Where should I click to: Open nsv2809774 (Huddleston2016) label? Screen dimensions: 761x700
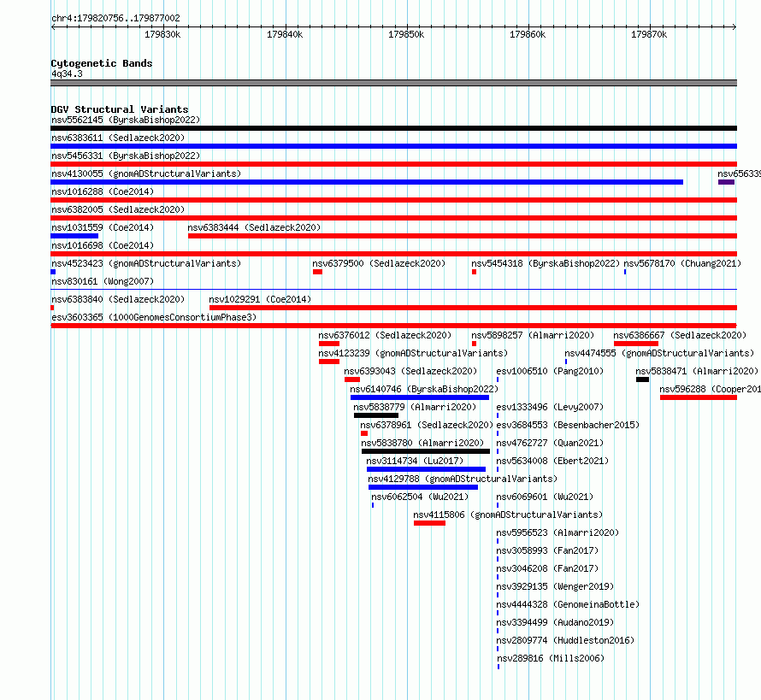point(565,640)
